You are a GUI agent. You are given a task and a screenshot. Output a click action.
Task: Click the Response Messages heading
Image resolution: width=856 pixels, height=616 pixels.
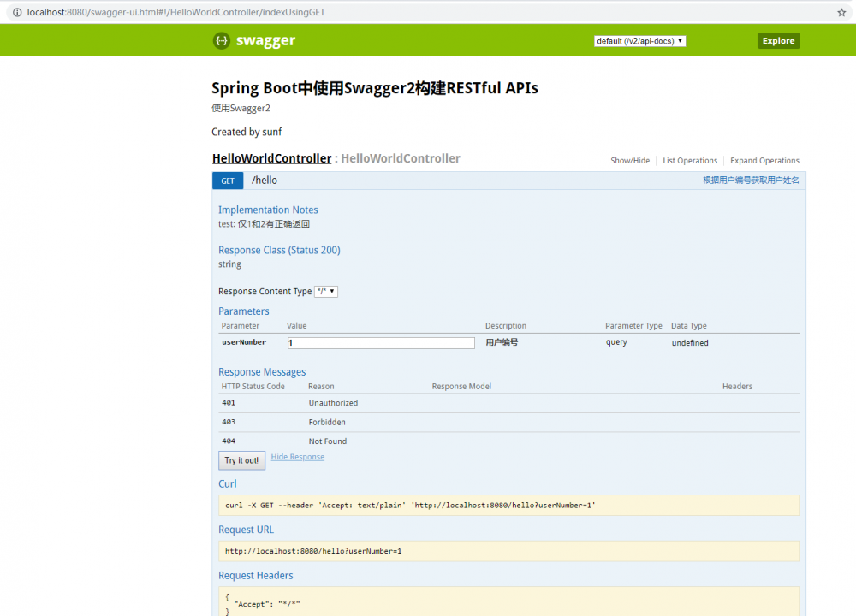262,372
